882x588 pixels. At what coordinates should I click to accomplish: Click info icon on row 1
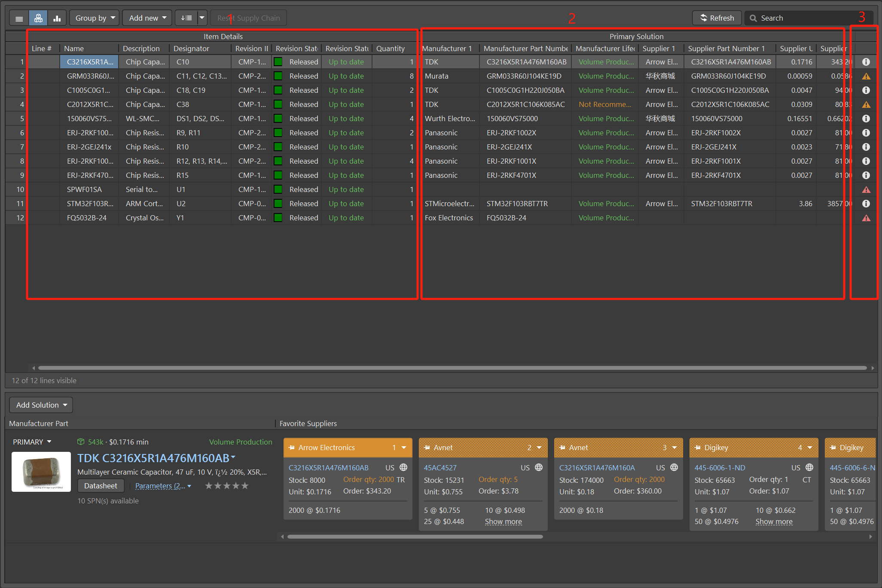(x=866, y=62)
